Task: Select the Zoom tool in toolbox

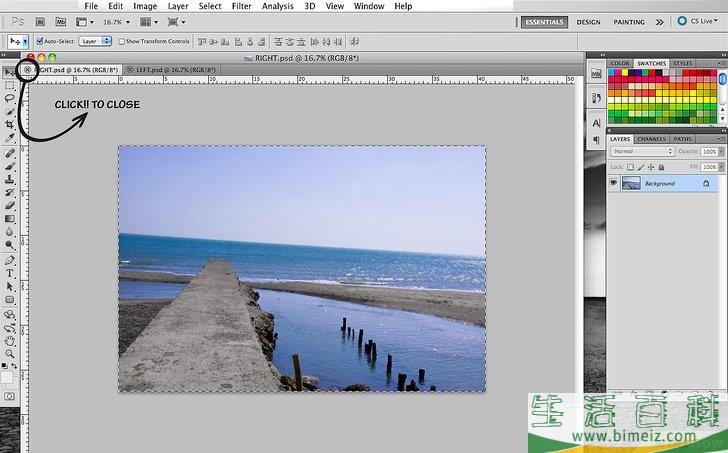Action: tap(10, 353)
